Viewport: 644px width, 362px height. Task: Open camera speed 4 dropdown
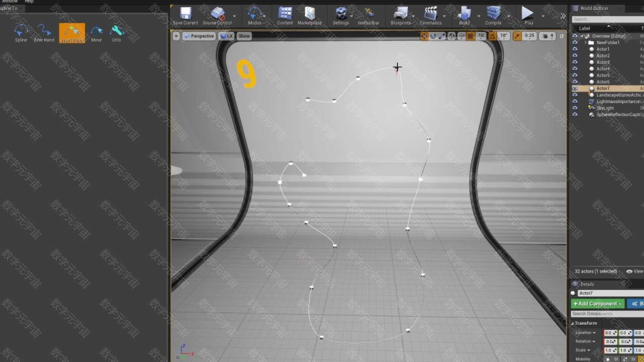coord(547,36)
